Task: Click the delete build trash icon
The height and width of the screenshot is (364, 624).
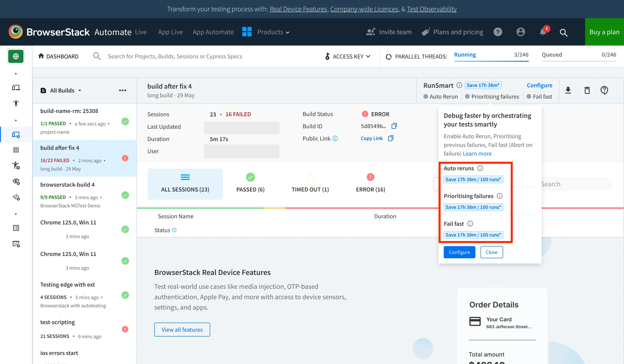Action: (x=587, y=90)
